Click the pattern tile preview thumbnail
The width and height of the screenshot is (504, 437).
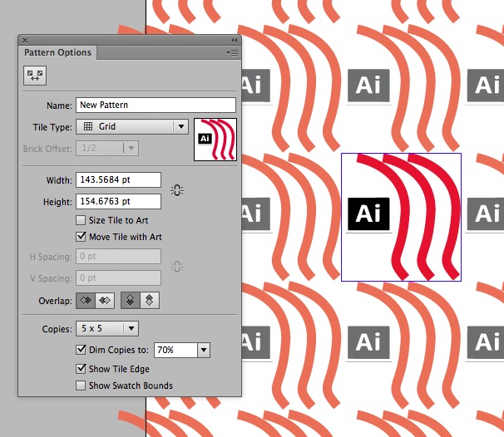point(215,140)
